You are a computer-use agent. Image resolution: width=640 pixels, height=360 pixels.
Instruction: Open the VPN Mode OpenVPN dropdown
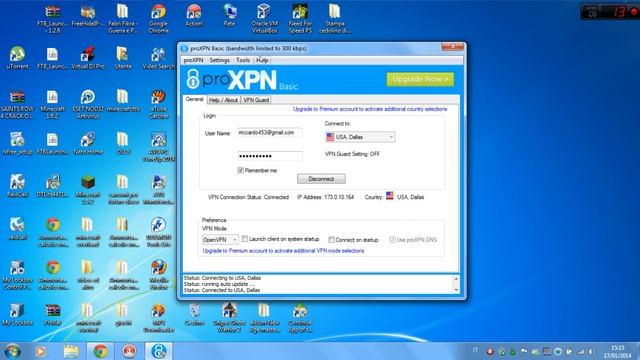point(220,240)
